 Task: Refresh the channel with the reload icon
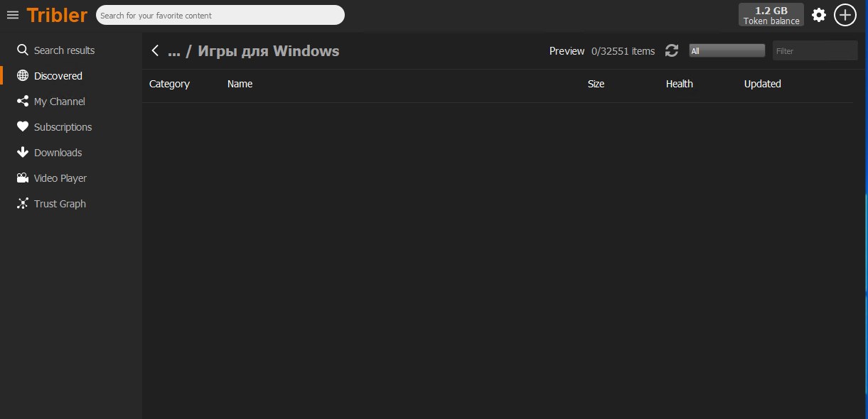672,50
